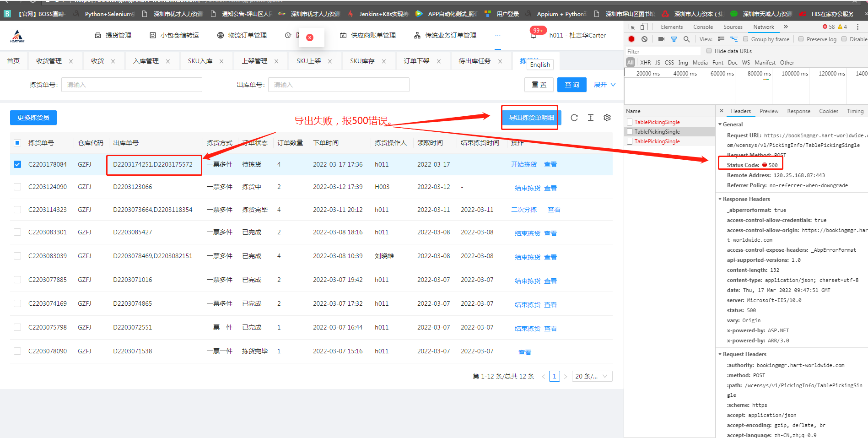Toggle device toolbar icon in DevTools
The image size is (868, 438).
pyautogui.click(x=644, y=27)
